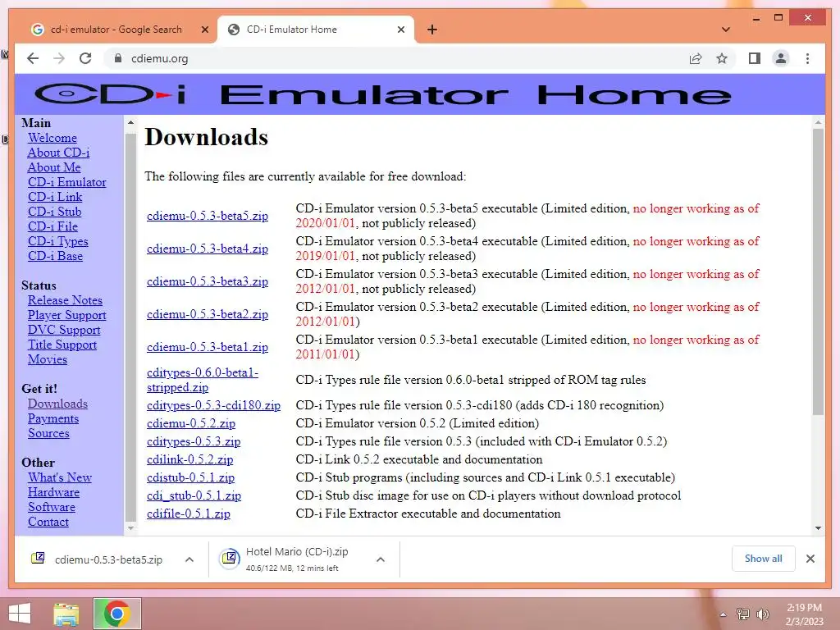840x630 pixels.
Task: Download cditypes-0.6.0-beta1-stripped.zip
Action: point(203,380)
